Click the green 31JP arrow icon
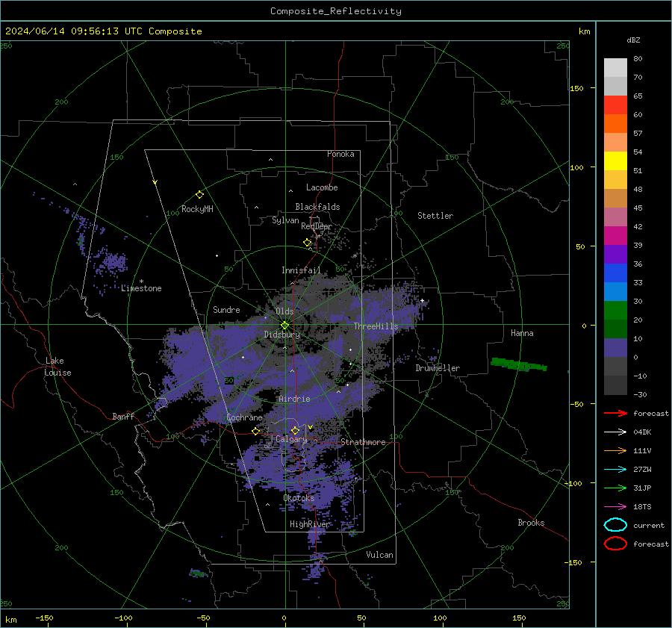This screenshot has height=628, width=672. pos(615,488)
